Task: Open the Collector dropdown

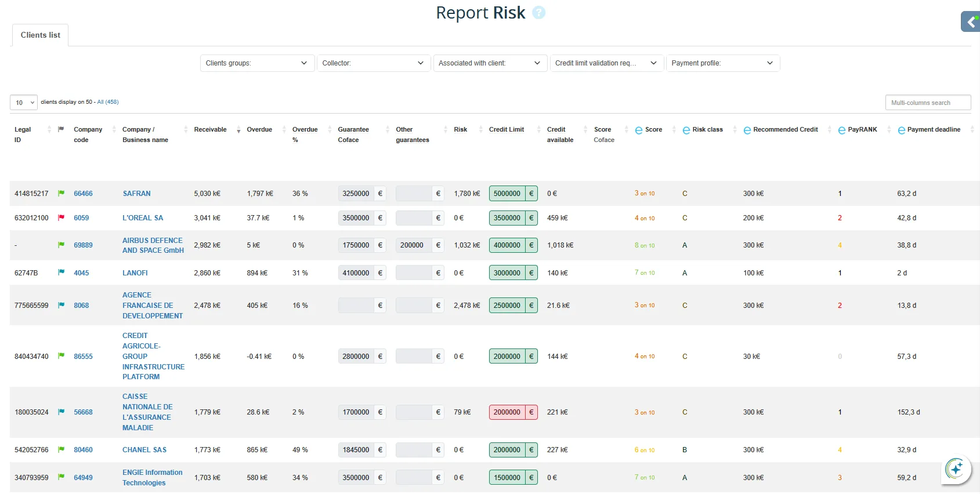Action: 374,63
